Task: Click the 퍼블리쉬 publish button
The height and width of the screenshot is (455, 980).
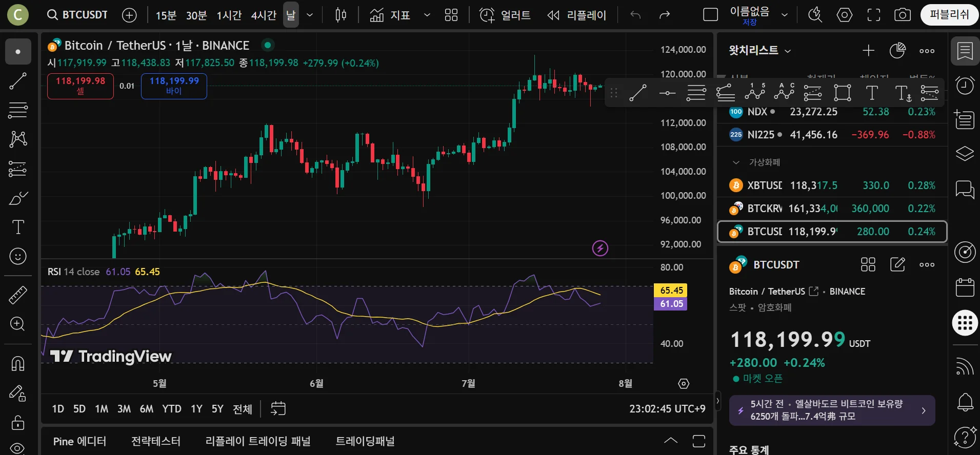Action: [949, 15]
